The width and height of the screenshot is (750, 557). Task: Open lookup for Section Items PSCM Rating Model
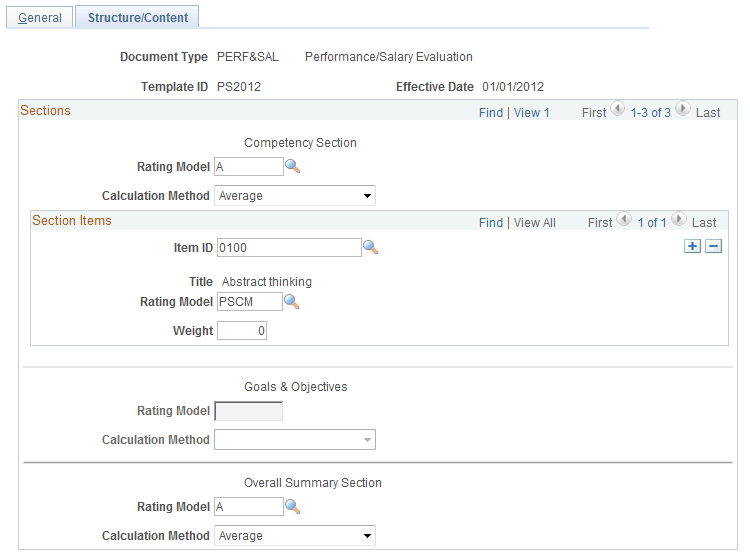point(291,302)
